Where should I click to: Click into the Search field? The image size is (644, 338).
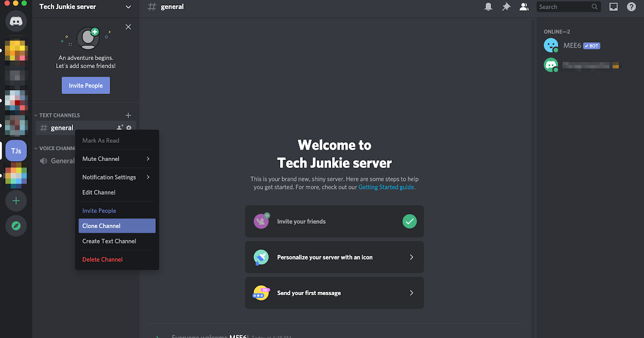569,7
